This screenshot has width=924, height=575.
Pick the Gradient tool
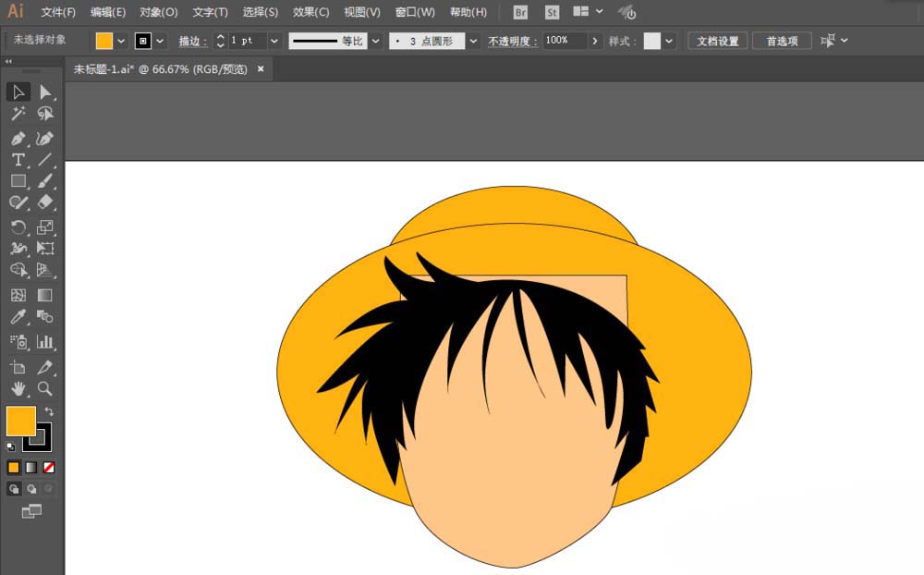click(45, 295)
